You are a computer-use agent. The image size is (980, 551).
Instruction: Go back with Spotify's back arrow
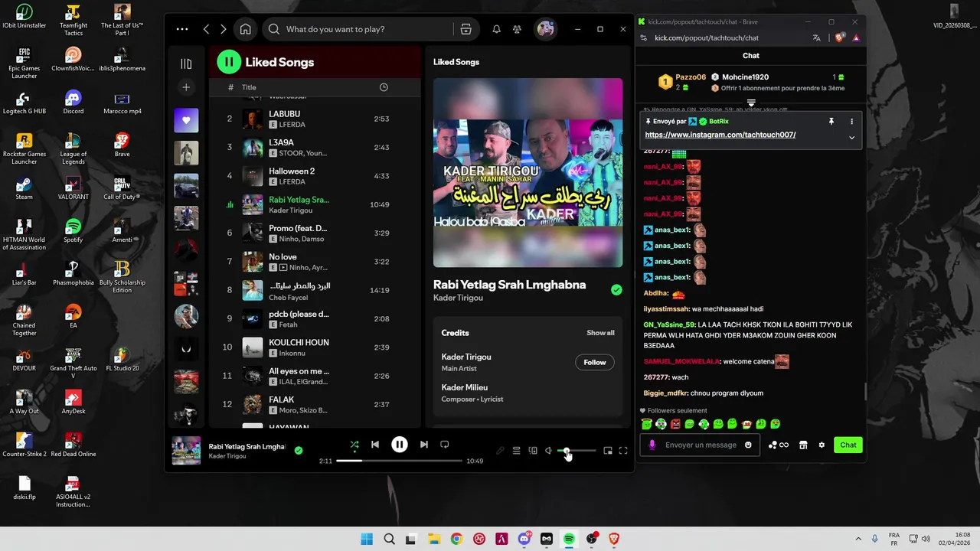[x=206, y=29]
